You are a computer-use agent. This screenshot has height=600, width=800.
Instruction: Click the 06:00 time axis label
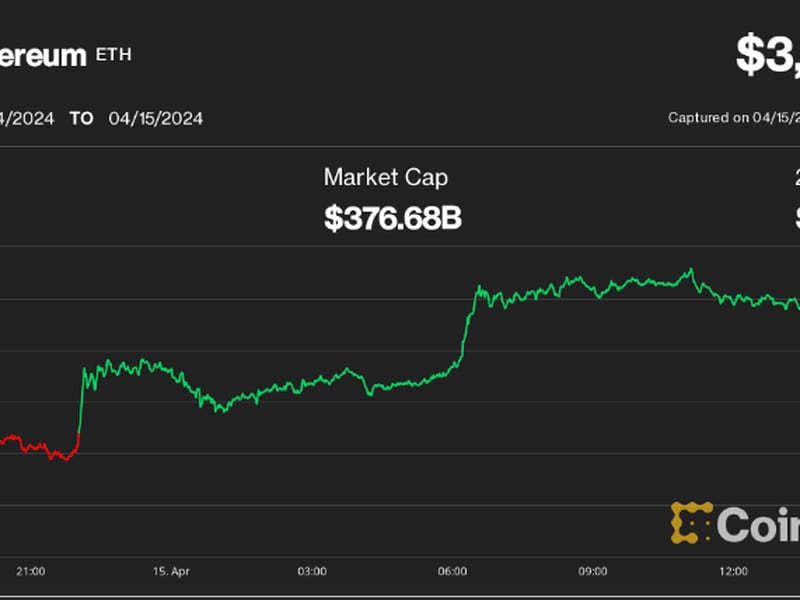tap(452, 571)
